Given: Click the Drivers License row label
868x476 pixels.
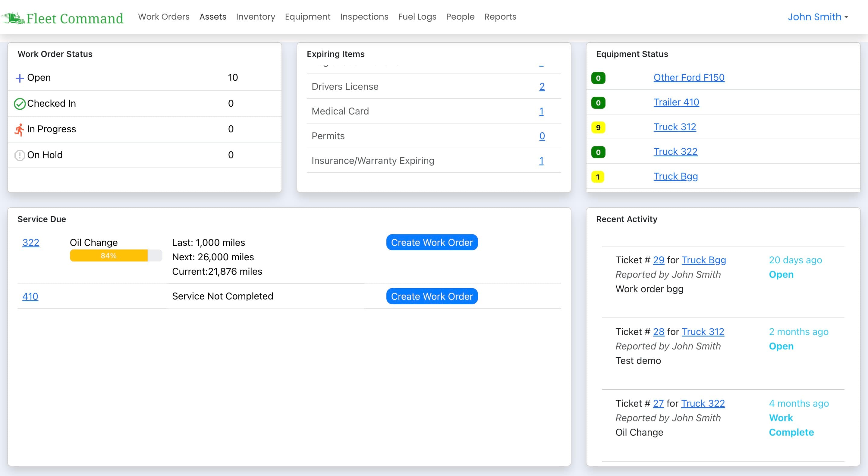Looking at the screenshot, I should pyautogui.click(x=345, y=86).
